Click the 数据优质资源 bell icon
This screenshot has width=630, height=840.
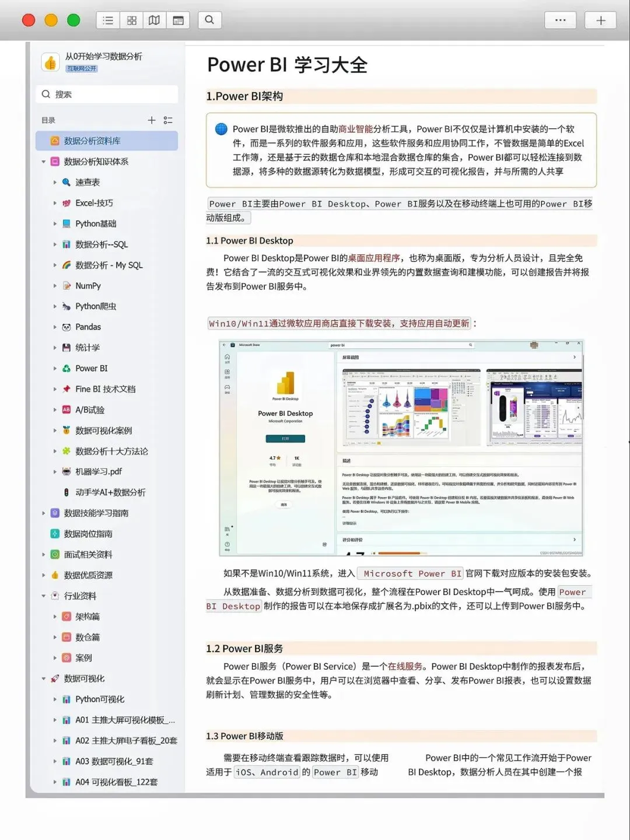coord(55,575)
